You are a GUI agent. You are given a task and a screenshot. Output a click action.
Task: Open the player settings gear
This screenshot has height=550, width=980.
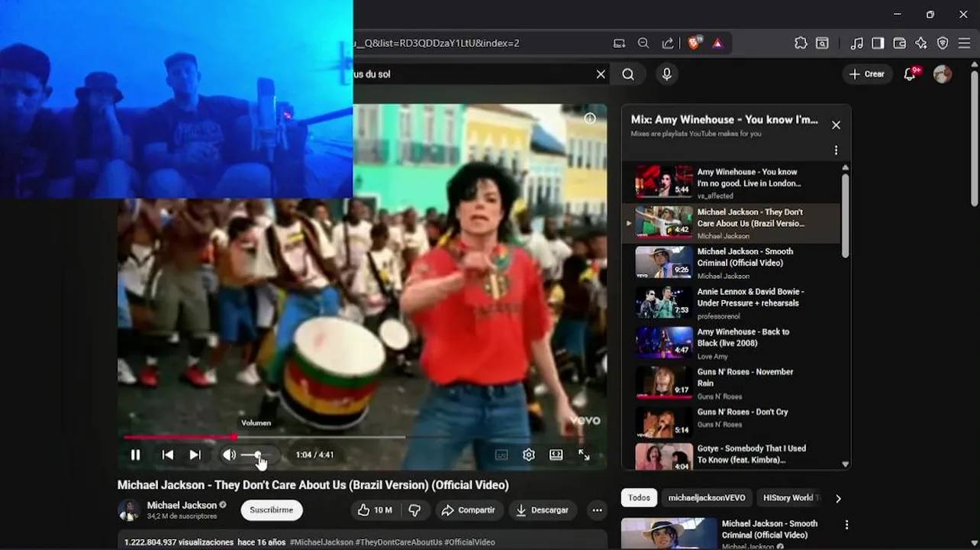[x=529, y=455]
